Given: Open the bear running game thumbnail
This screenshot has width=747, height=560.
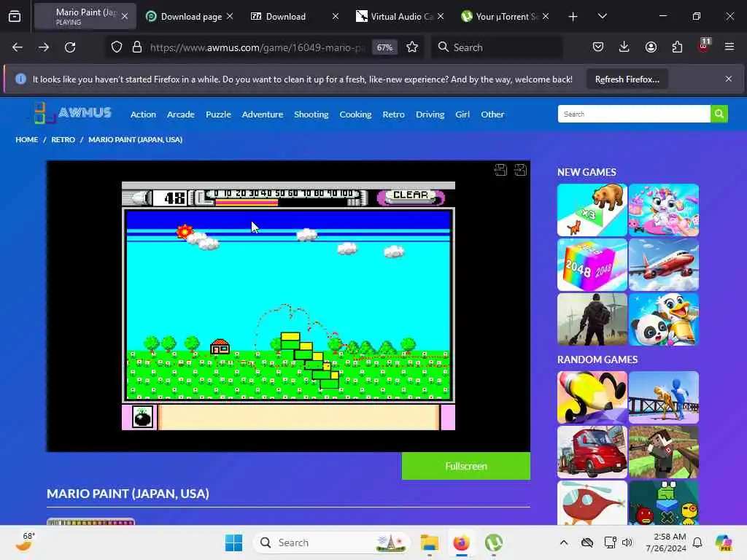Looking at the screenshot, I should click(x=592, y=210).
